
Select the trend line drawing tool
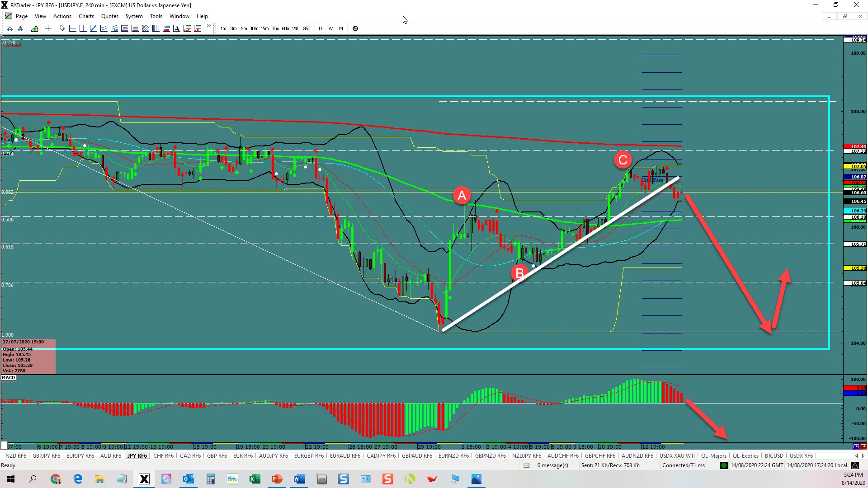[93, 28]
